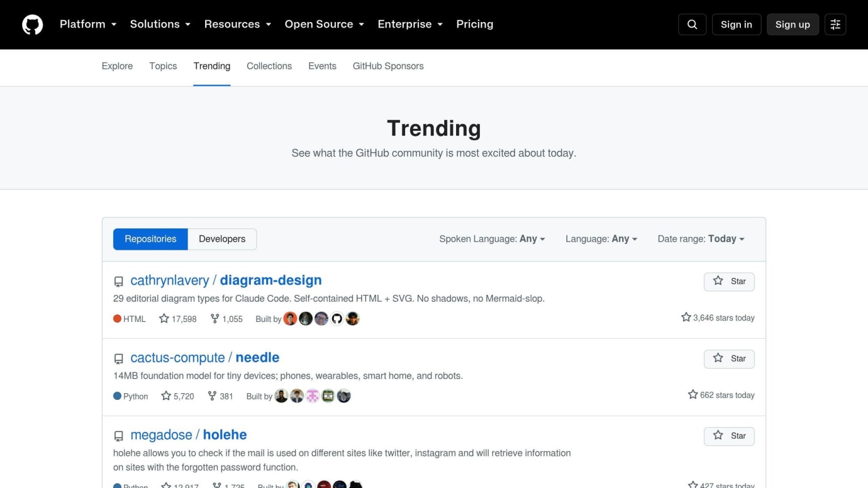
Task: Switch to the Topics tab
Action: pyautogui.click(x=163, y=66)
